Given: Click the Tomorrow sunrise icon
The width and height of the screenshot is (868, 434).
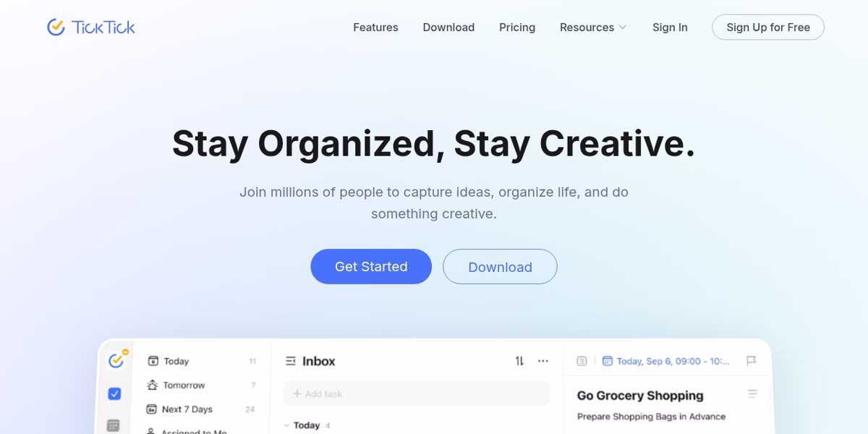Looking at the screenshot, I should point(153,385).
